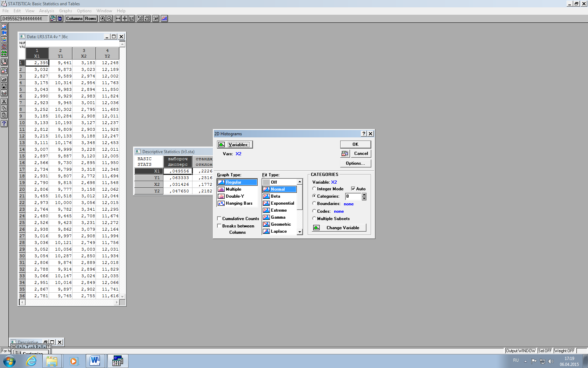Decrease categories count with the spinner down arrow
Viewport: 588px width, 368px height.
coord(364,198)
